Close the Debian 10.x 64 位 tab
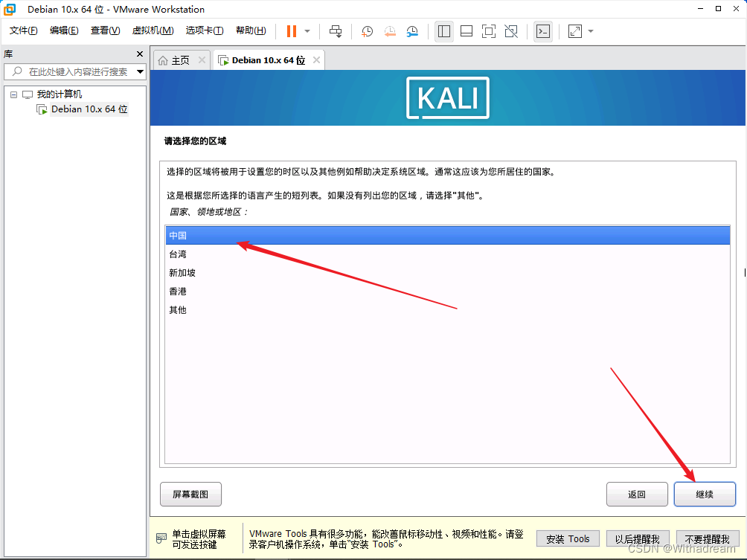This screenshot has width=747, height=560. pos(316,60)
